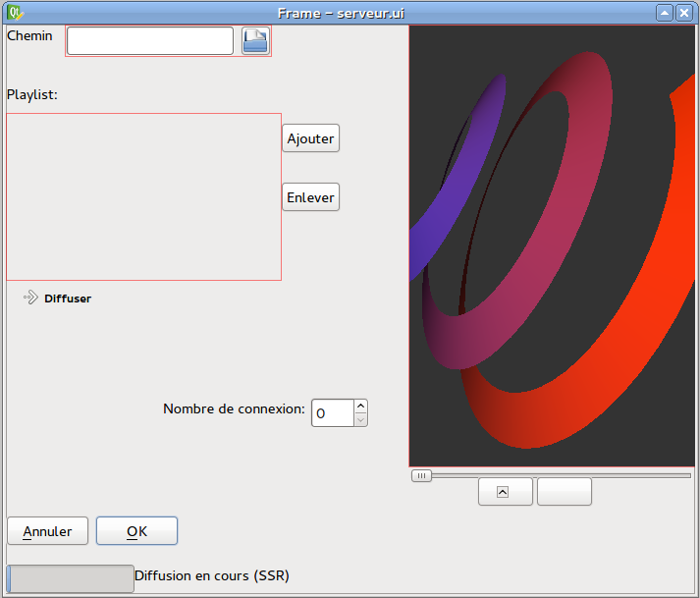This screenshot has height=598, width=700.
Task: Roll up the window using the title bar arrow
Action: (664, 13)
